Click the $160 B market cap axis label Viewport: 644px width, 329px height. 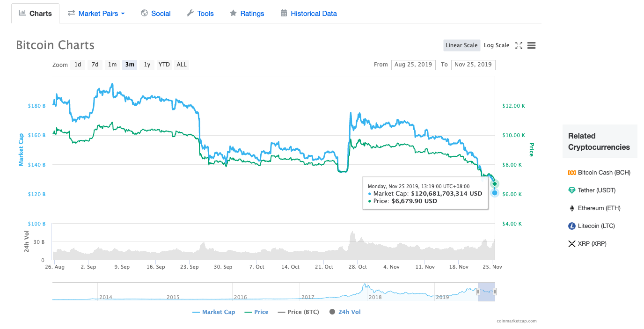click(37, 135)
